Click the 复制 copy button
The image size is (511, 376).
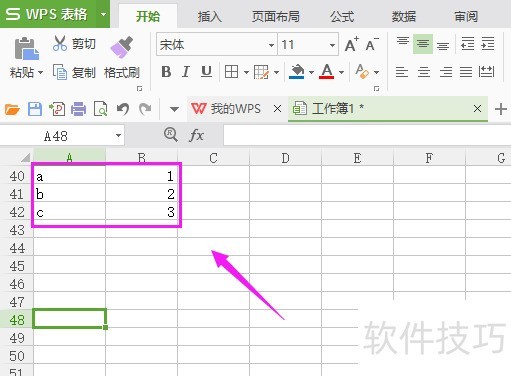74,72
